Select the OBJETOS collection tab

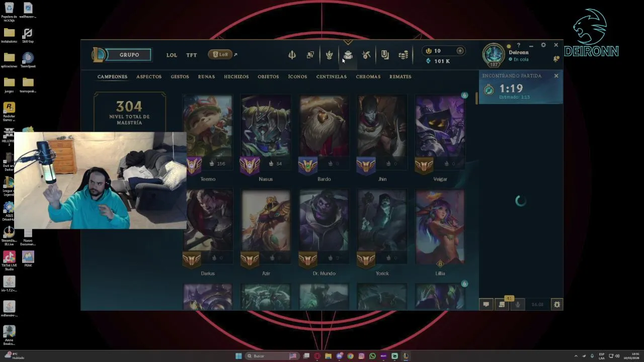tap(268, 76)
